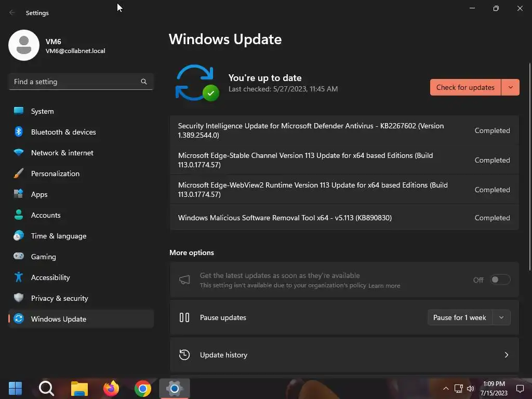Click the Windows Malicious Software Removal Tool entry

(344, 218)
